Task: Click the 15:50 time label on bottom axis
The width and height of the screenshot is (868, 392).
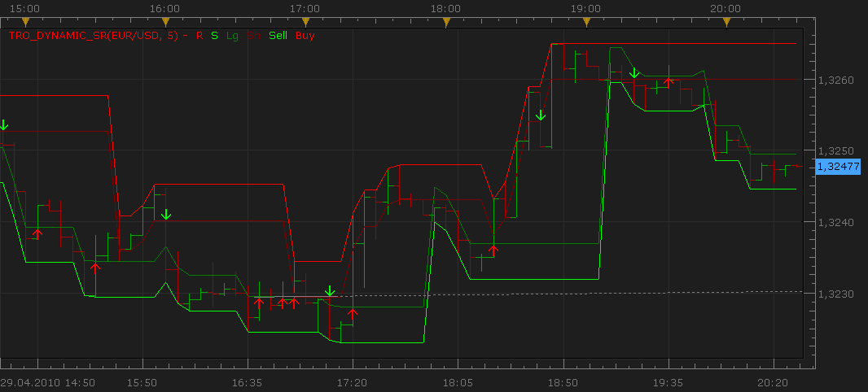Action: tap(142, 382)
